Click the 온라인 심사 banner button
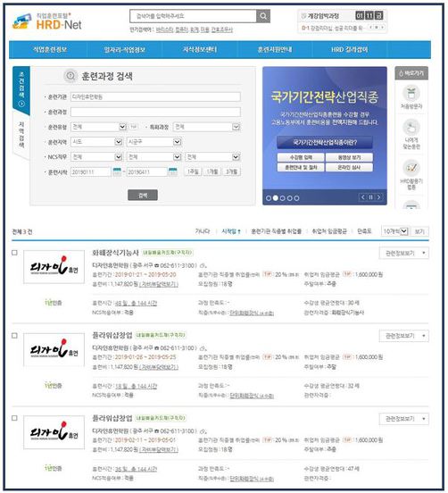Viewport: 448px width, 493px height. click(x=349, y=167)
